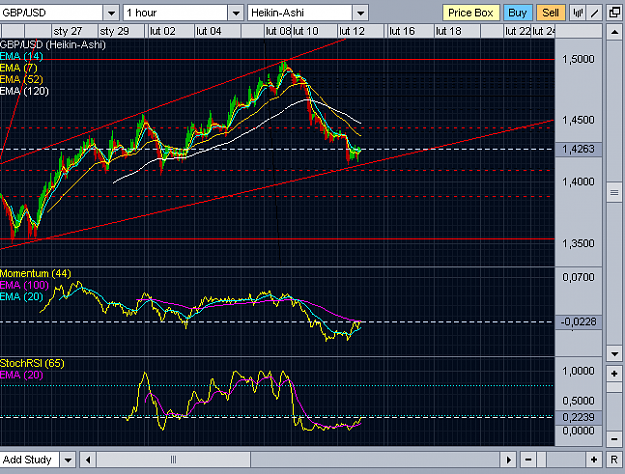Click the EMA (14) legend label
This screenshot has height=474, width=625.
click(22, 56)
